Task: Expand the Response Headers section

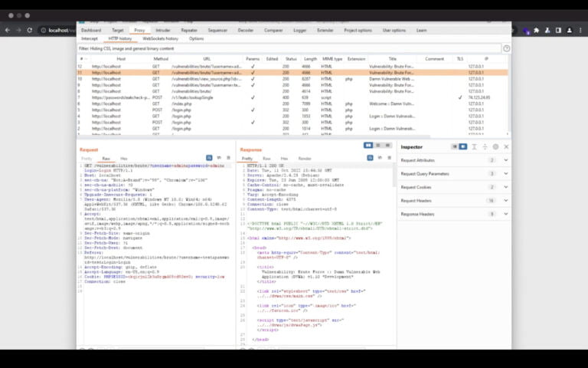Action: point(506,214)
